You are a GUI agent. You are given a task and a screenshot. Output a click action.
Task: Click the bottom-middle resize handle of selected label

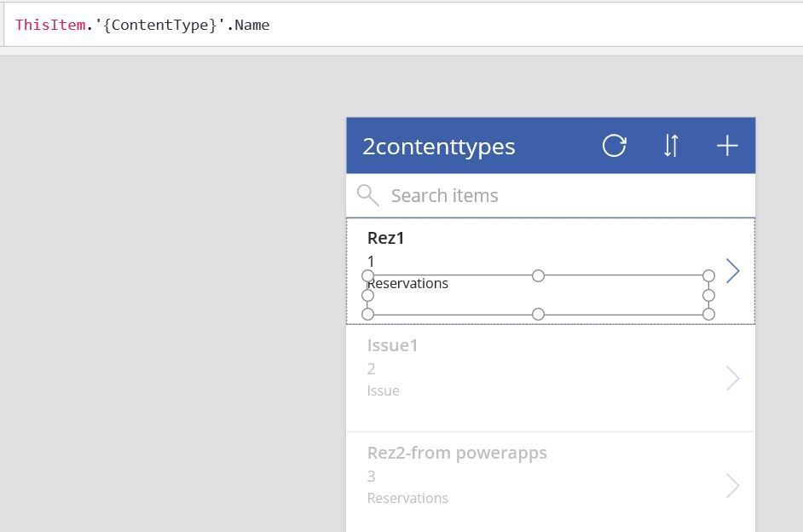click(538, 315)
